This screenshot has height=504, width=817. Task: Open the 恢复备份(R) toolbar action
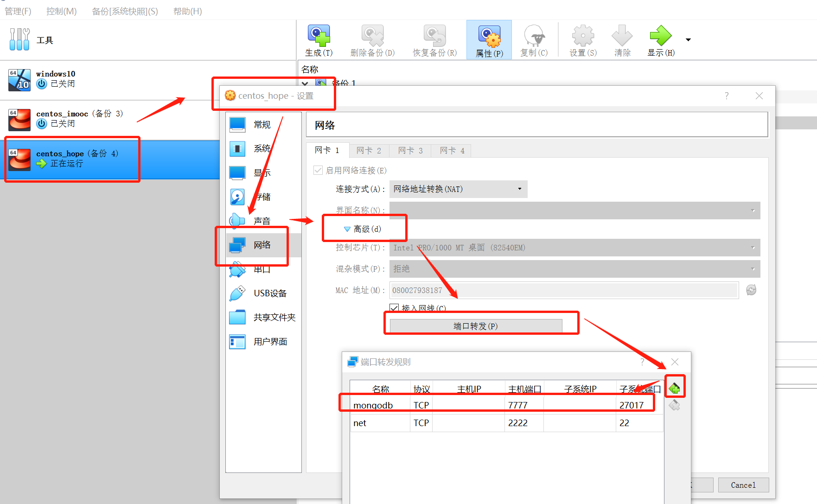tap(434, 39)
